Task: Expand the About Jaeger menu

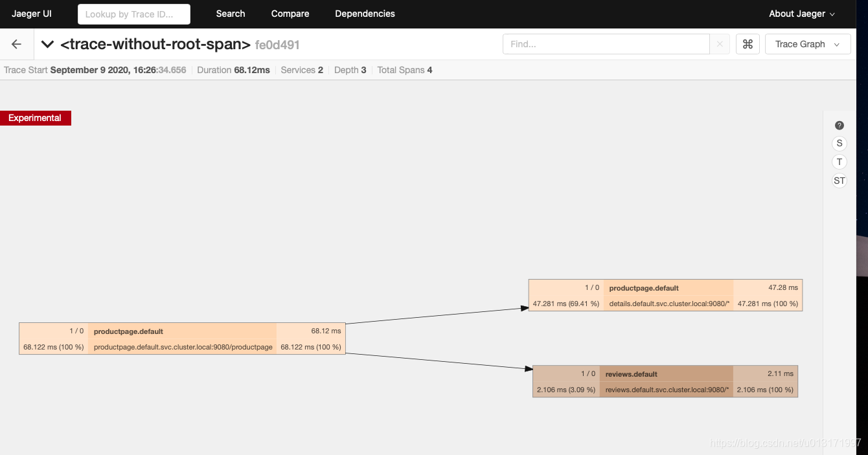Action: tap(802, 14)
